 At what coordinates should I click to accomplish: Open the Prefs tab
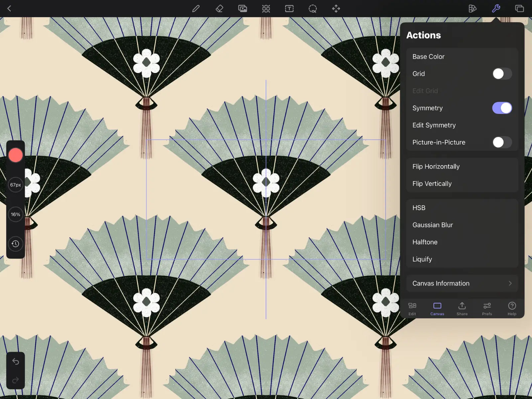(487, 309)
